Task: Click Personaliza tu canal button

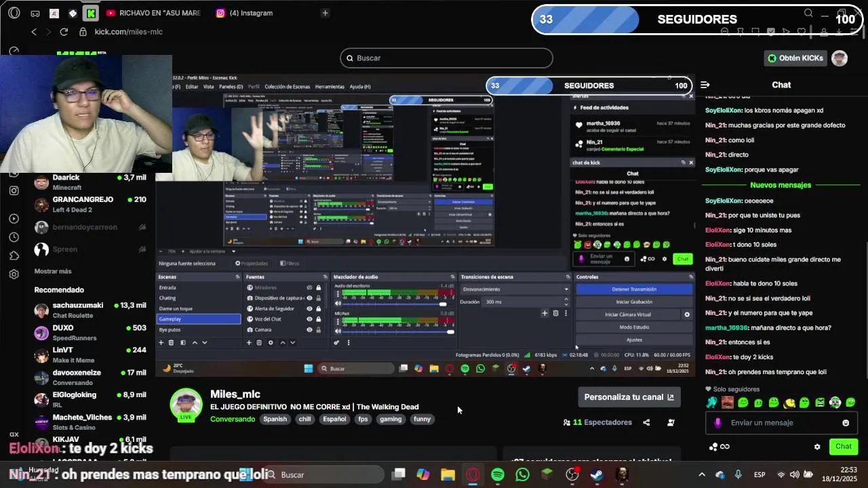Action: click(x=629, y=397)
